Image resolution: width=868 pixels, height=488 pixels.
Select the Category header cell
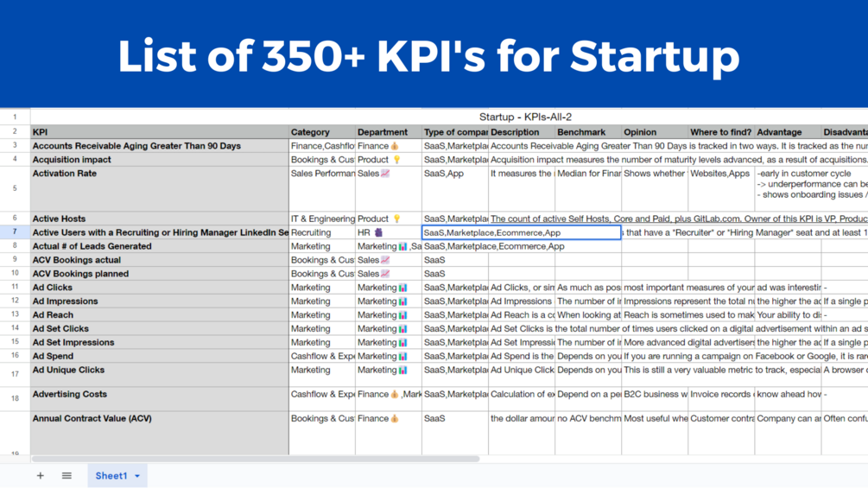click(322, 132)
